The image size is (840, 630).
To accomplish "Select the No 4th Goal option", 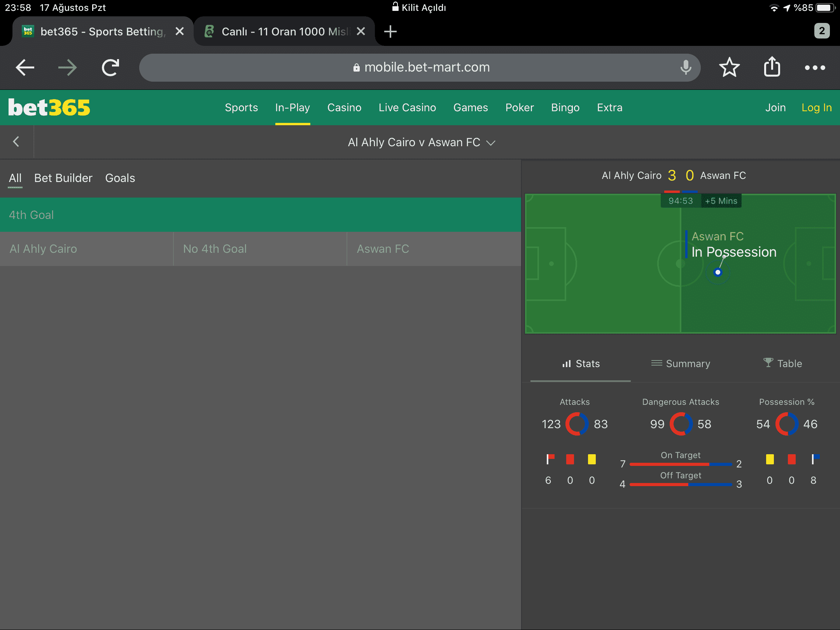I will point(260,249).
